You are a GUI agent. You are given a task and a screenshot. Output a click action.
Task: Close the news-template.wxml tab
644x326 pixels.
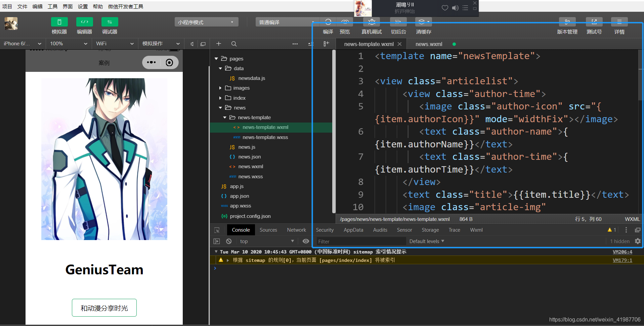pyautogui.click(x=399, y=44)
